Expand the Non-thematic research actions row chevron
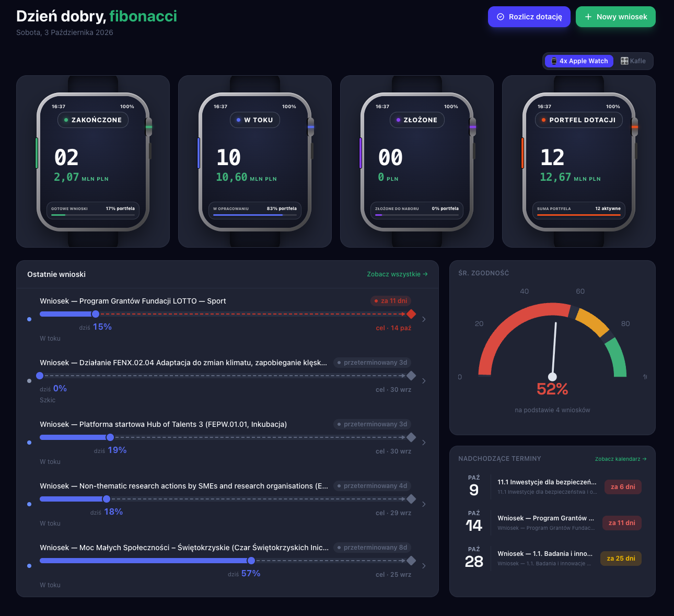Viewport: 674px width, 616px height. (x=424, y=504)
